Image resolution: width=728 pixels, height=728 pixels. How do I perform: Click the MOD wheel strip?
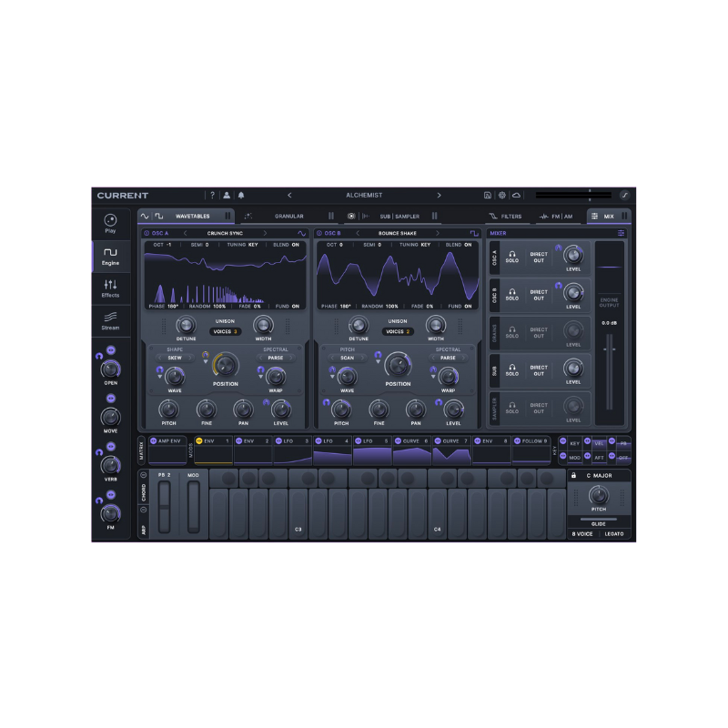[x=193, y=507]
